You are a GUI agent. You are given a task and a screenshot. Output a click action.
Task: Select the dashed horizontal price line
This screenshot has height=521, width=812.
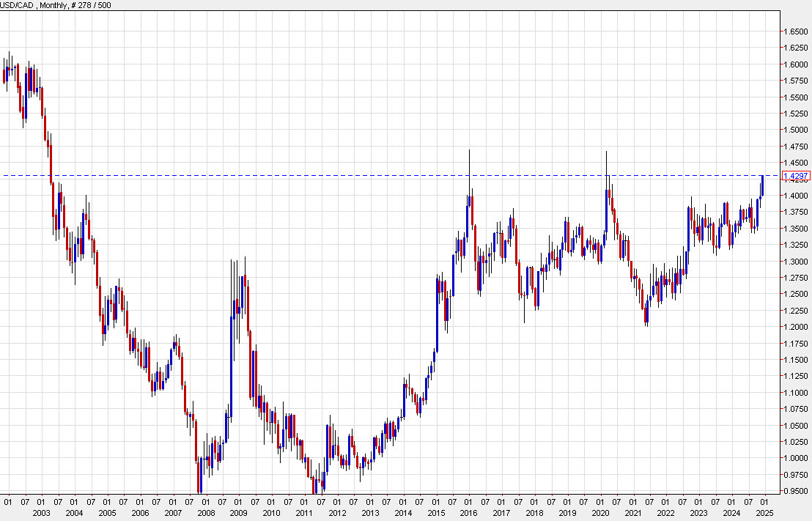[366, 175]
